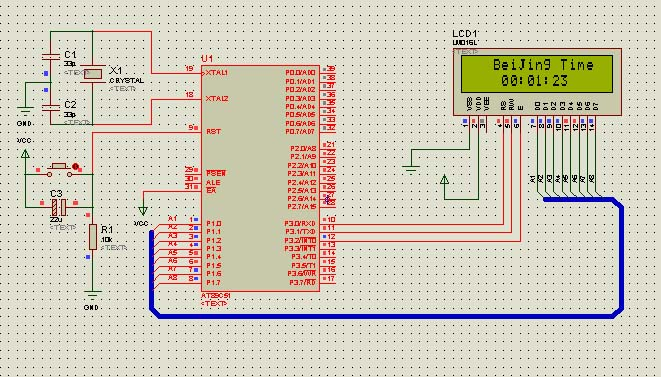This screenshot has width=661, height=377.
Task: Click the '00:01:23' time on the LCD
Action: (535, 81)
